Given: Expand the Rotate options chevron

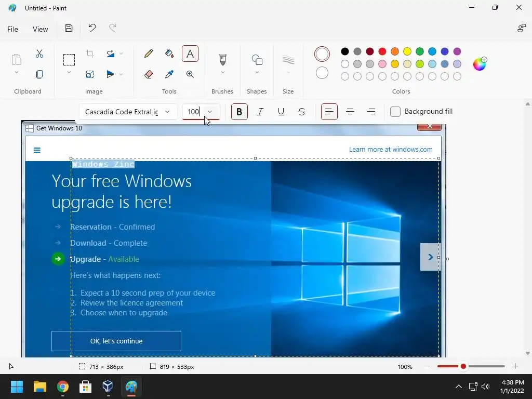Looking at the screenshot, I should click(121, 54).
